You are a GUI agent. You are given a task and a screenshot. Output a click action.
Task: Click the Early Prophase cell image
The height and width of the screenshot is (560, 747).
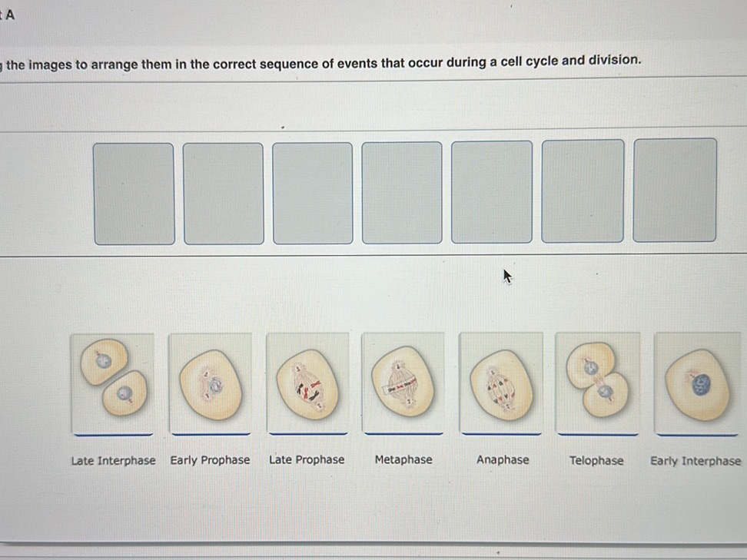210,382
